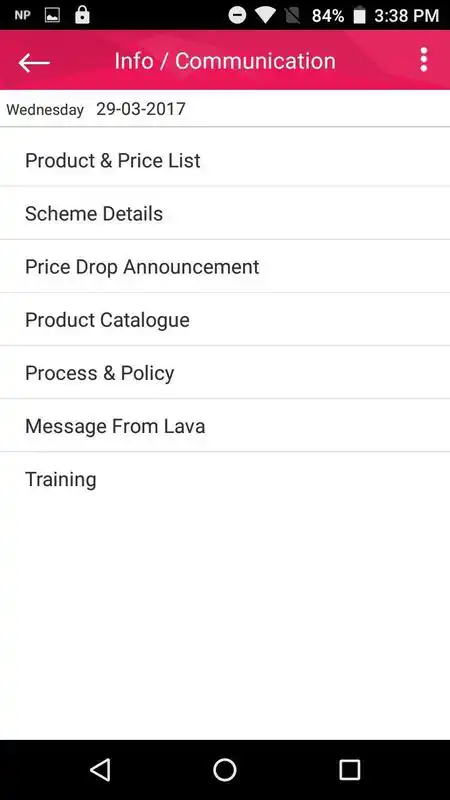Open Product & Price List

225,160
